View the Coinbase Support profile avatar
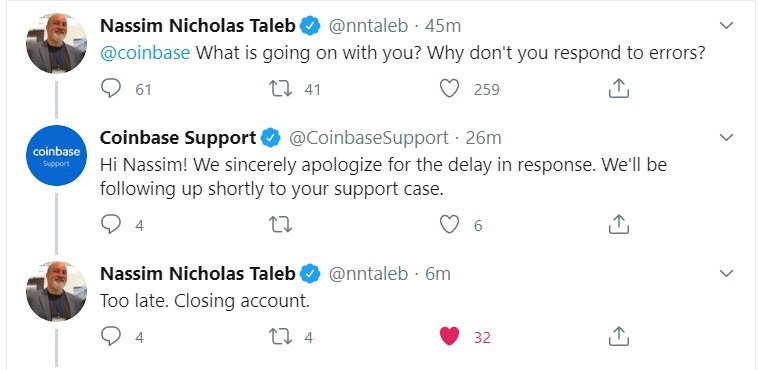Screen dimensions: 759x370 [56, 155]
